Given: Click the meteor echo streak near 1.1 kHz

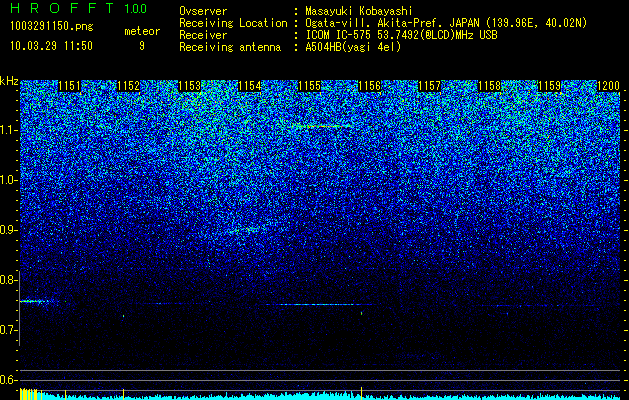Looking at the screenshot, I should pos(321,126).
